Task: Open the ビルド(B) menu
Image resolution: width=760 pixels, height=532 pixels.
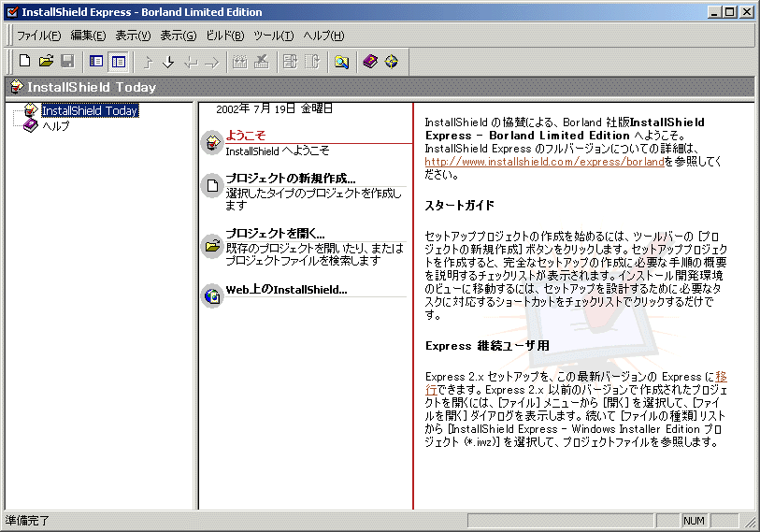Action: click(x=225, y=36)
